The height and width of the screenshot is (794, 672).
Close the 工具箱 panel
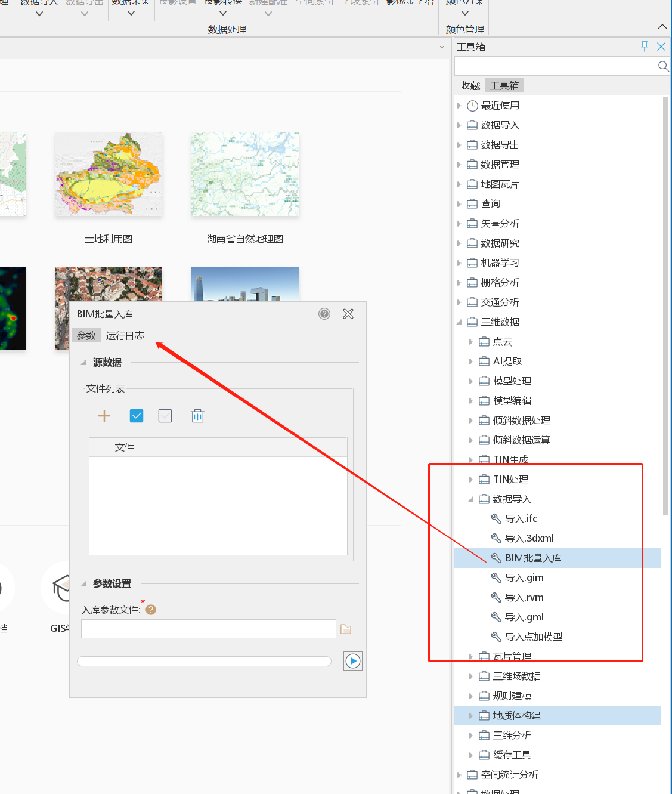tap(661, 47)
